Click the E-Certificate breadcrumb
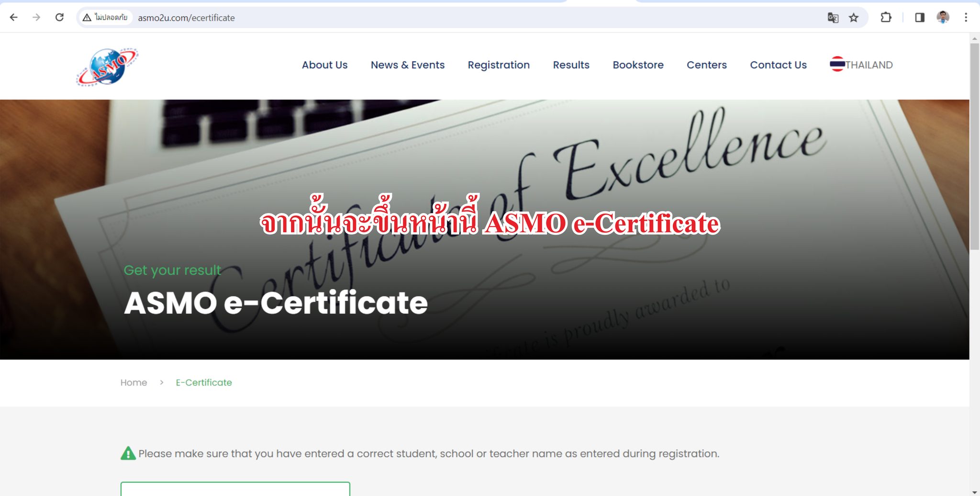 coord(204,383)
